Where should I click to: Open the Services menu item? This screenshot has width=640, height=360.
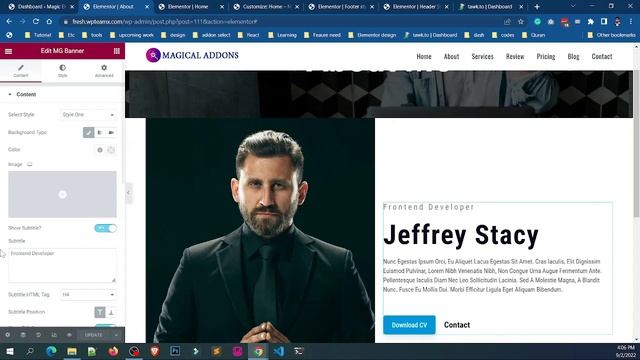coord(482,57)
